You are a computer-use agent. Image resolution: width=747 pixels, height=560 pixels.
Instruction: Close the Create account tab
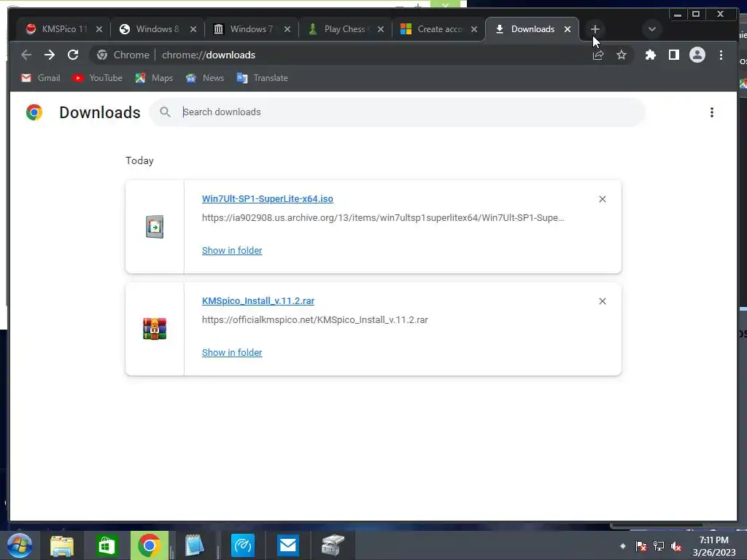click(474, 29)
